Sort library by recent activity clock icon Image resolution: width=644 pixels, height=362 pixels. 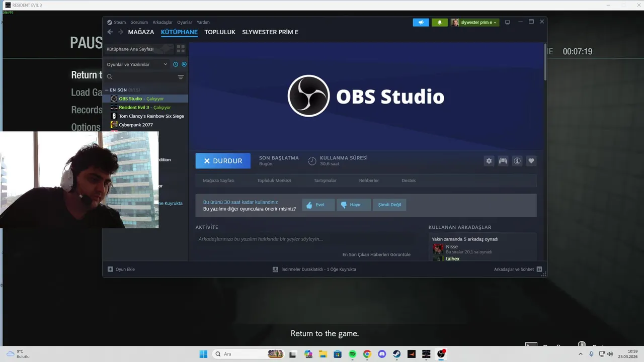click(x=176, y=64)
